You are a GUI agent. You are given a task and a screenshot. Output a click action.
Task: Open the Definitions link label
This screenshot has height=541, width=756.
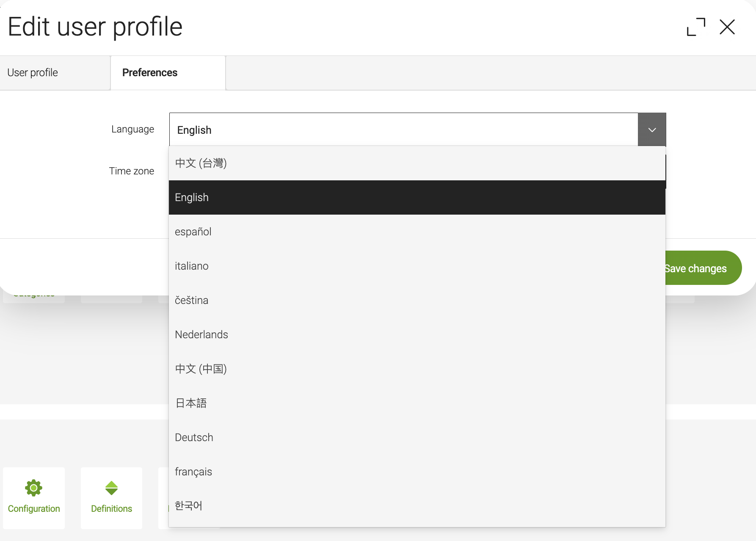tap(111, 509)
